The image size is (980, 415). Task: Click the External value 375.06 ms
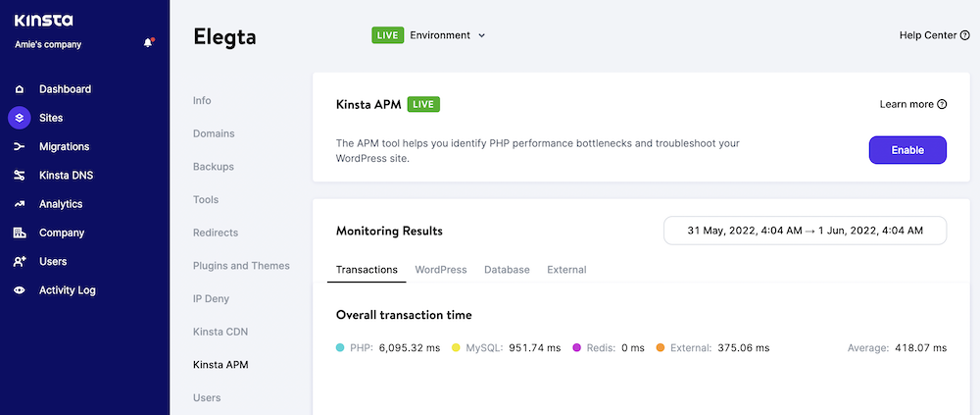pos(744,348)
